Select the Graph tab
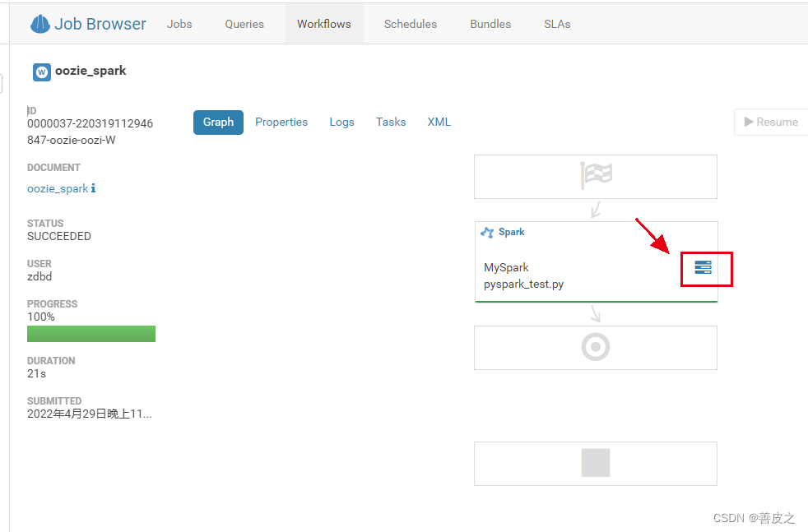808x532 pixels. point(219,122)
